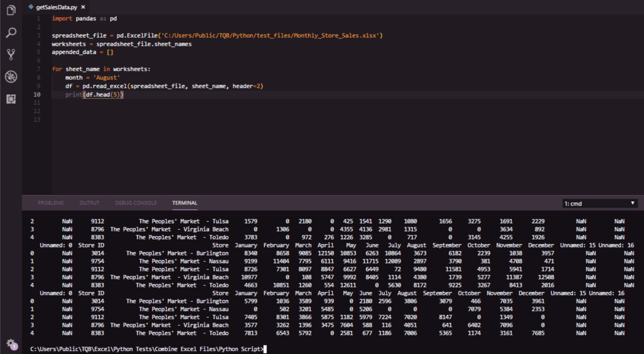Click the Excel file path string in code

click(x=270, y=36)
